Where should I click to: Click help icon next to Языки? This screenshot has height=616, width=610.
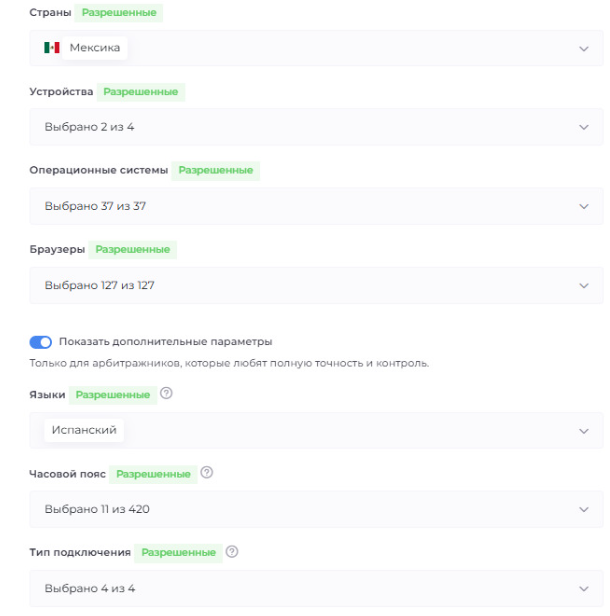click(x=166, y=394)
